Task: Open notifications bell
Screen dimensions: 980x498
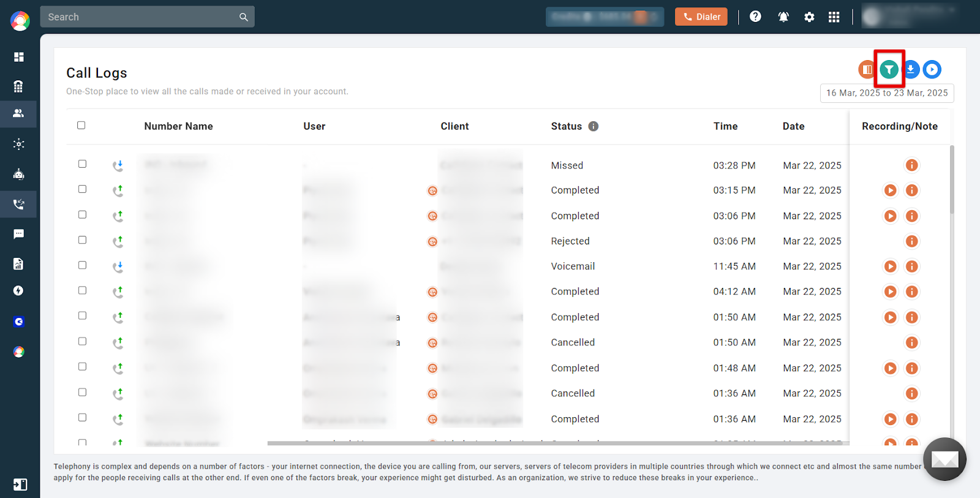Action: (783, 17)
